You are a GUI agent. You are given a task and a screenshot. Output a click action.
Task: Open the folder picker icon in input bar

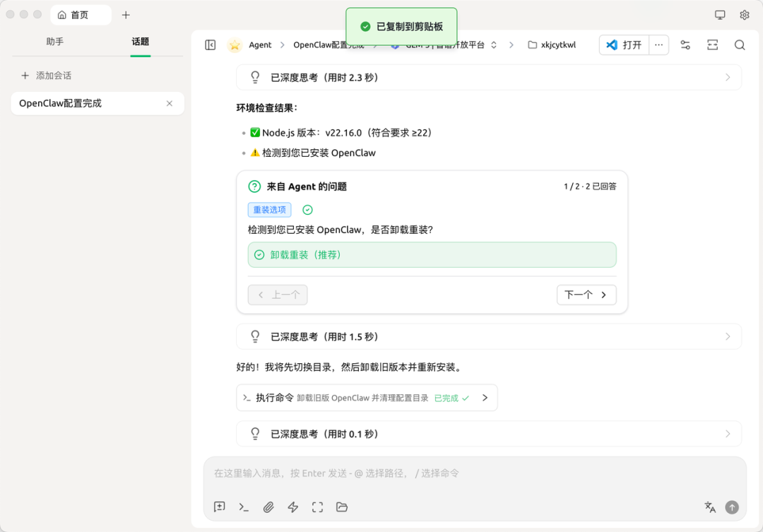(x=342, y=507)
